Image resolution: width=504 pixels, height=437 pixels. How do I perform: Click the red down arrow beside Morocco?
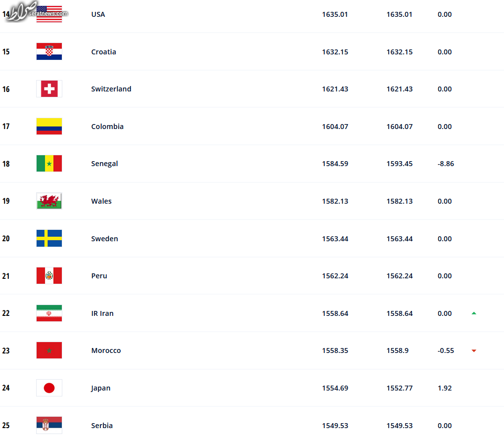474,350
